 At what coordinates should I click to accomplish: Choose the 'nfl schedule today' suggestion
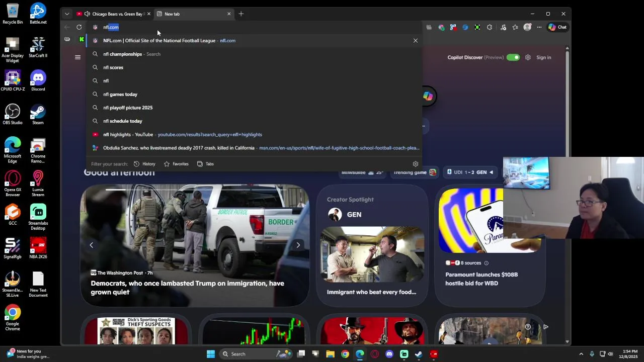(254, 121)
